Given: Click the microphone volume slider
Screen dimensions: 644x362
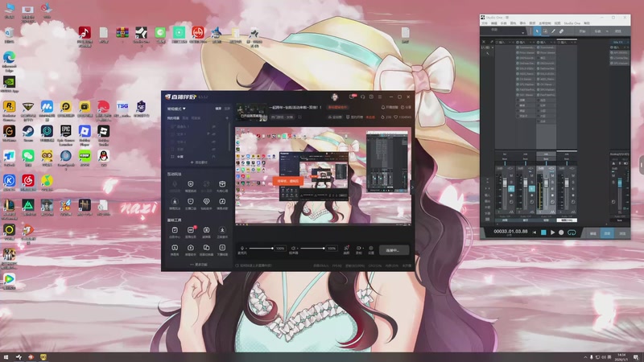Looking at the screenshot, I should click(261, 248).
